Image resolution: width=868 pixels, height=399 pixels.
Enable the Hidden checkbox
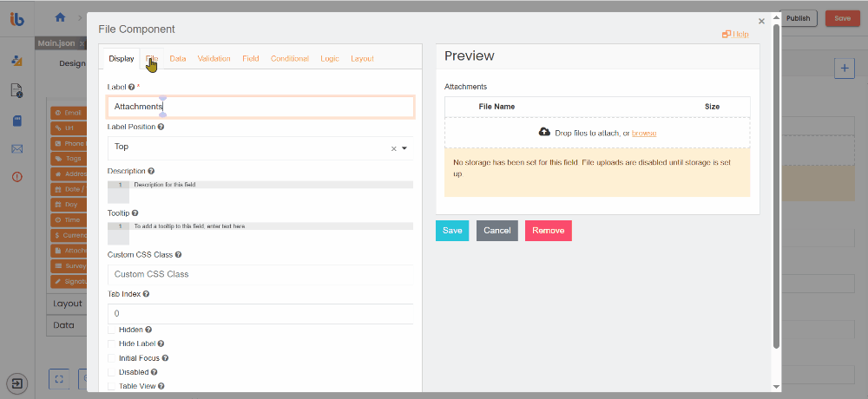(112, 330)
